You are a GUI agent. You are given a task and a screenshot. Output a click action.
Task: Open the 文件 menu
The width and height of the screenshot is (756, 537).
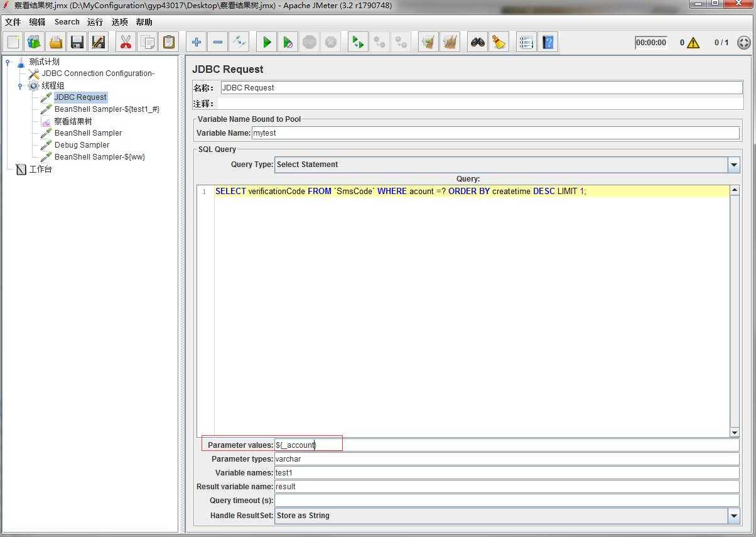click(13, 22)
